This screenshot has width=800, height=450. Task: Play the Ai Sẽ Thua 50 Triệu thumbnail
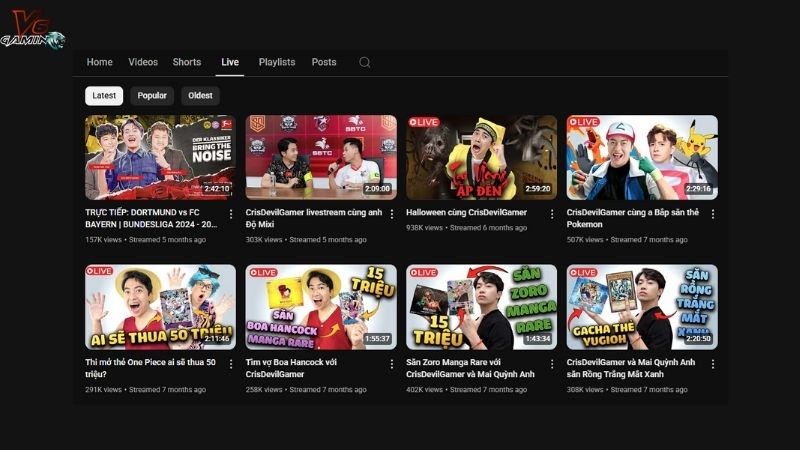pyautogui.click(x=160, y=307)
